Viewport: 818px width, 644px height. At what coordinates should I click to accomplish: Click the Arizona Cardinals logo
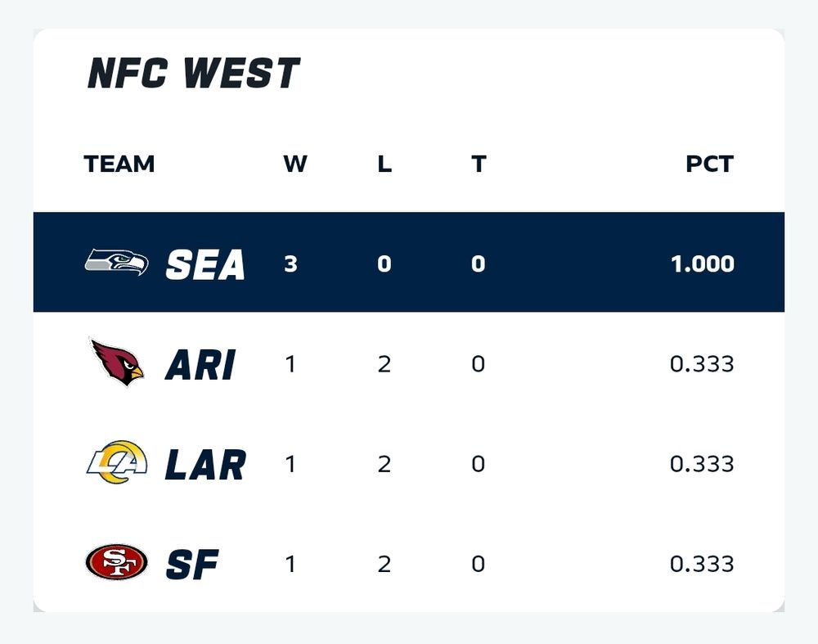pos(116,362)
